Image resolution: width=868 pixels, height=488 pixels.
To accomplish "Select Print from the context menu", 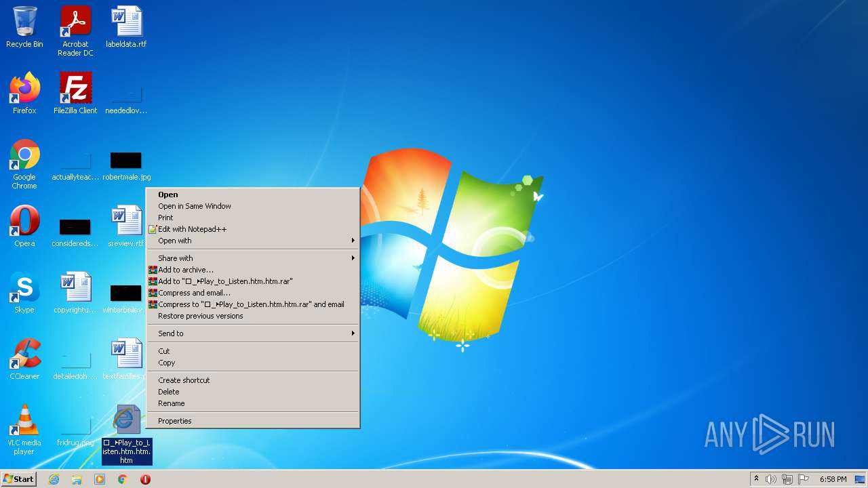I will point(253,218).
